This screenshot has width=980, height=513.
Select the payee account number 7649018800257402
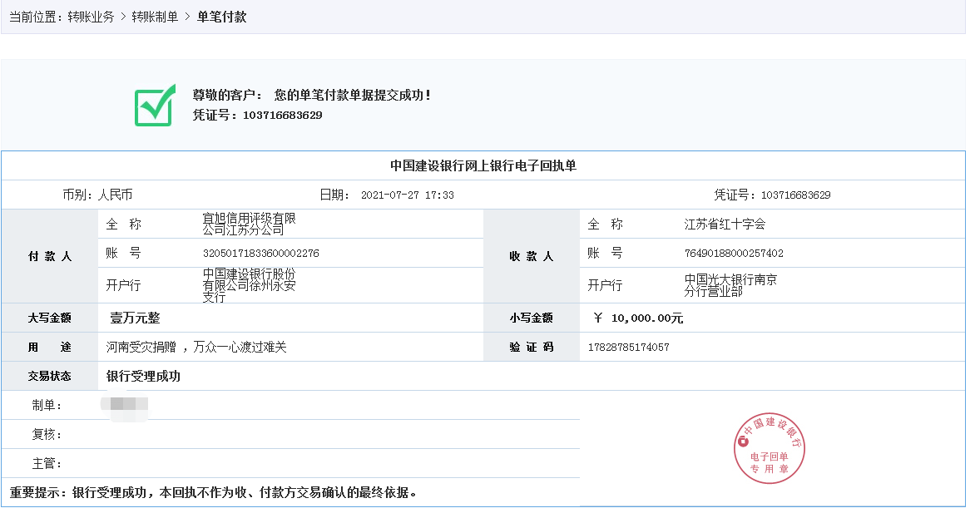pyautogui.click(x=734, y=253)
